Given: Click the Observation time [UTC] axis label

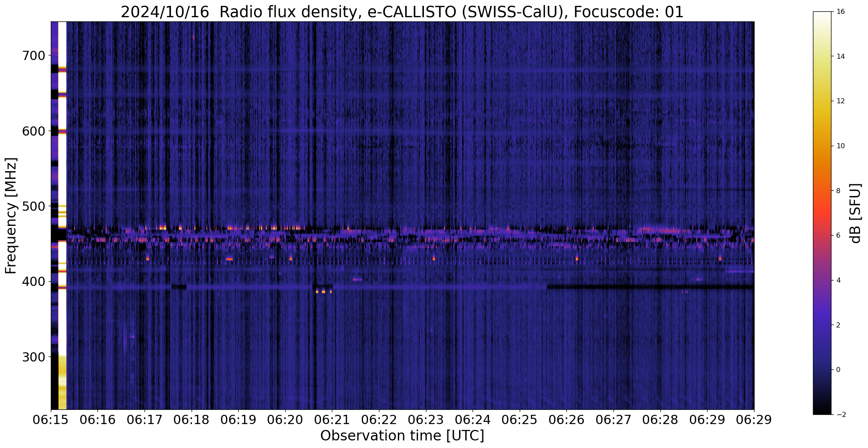Looking at the screenshot, I should tap(402, 436).
